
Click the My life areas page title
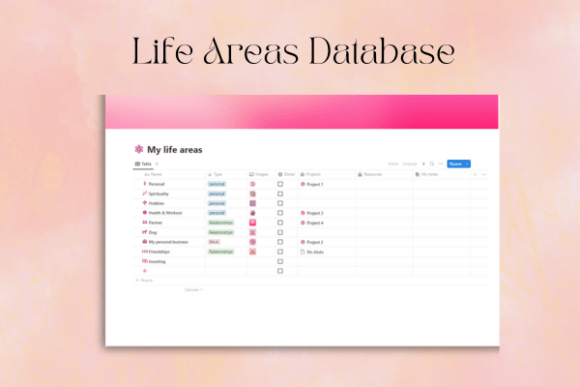tap(175, 150)
